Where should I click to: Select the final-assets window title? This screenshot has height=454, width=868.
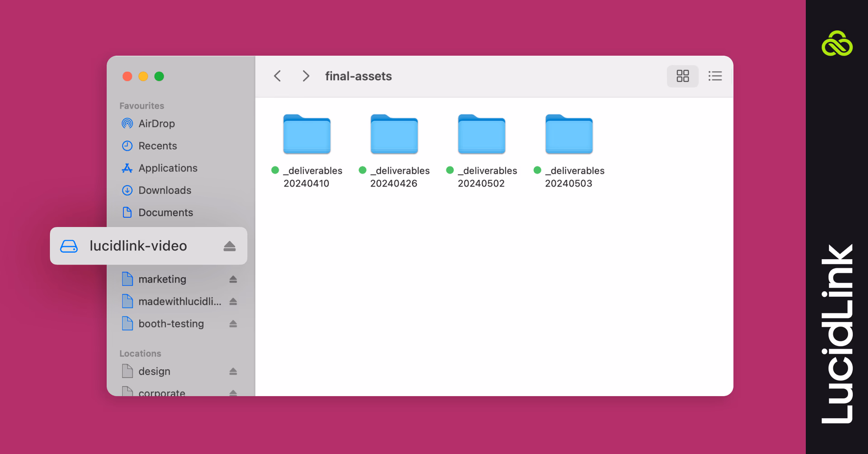coord(358,76)
